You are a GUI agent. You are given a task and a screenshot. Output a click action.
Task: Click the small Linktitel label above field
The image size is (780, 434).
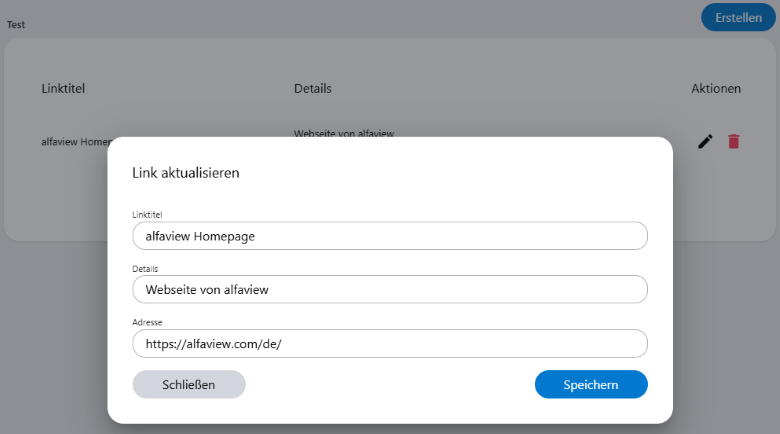point(147,214)
